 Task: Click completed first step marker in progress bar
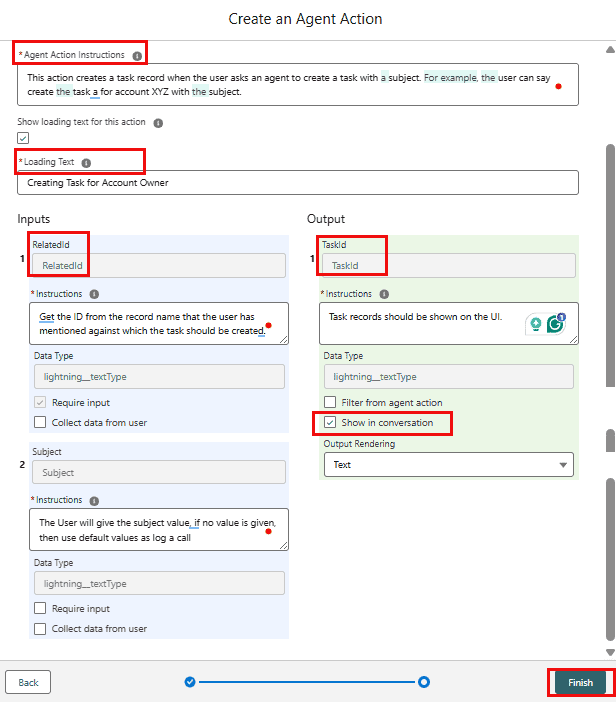click(190, 682)
